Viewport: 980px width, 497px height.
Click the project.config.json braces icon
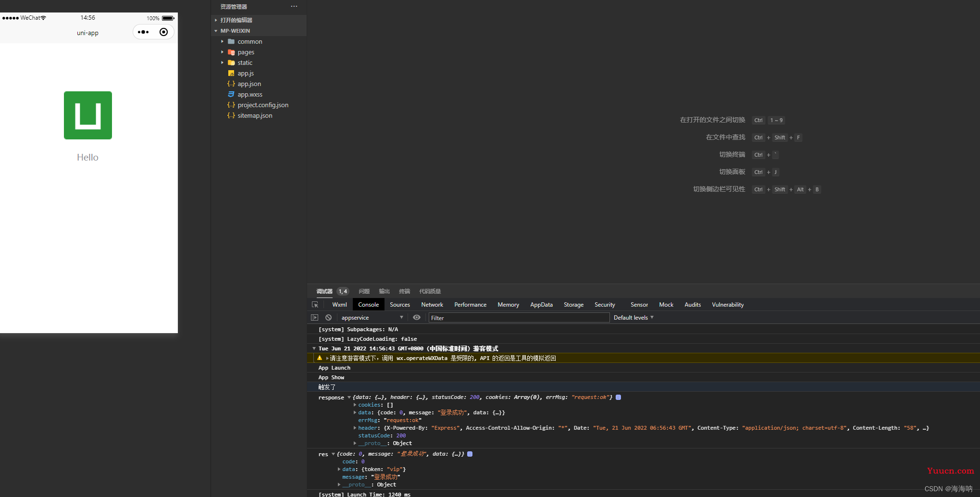pos(231,105)
